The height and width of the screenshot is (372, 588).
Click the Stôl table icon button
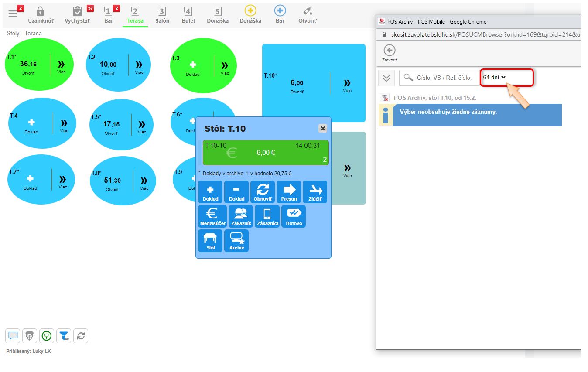coord(210,241)
